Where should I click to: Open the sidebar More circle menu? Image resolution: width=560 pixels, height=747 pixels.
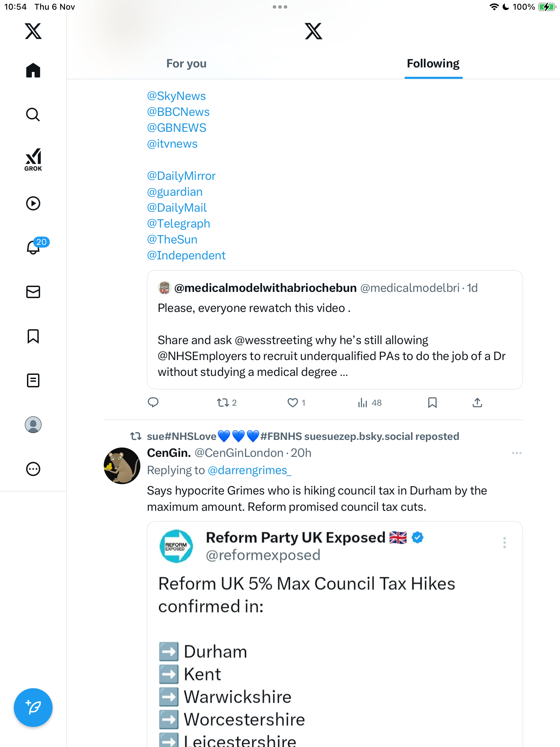(x=33, y=469)
